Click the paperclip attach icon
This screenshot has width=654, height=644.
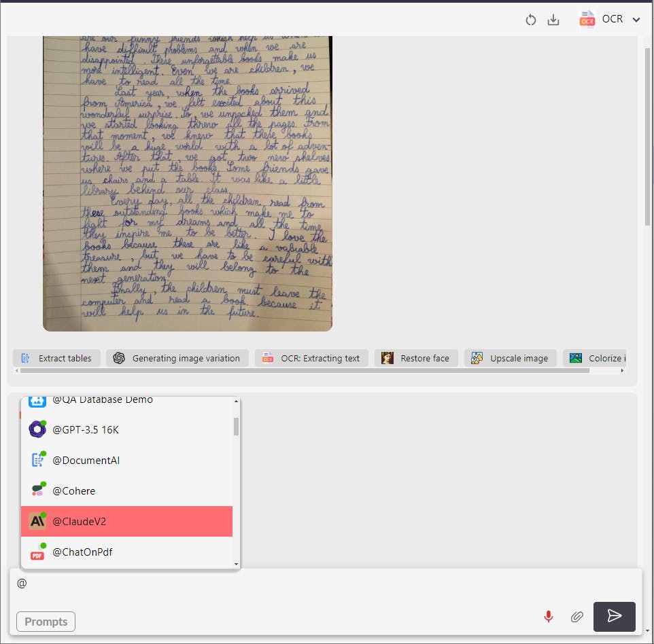coord(576,617)
